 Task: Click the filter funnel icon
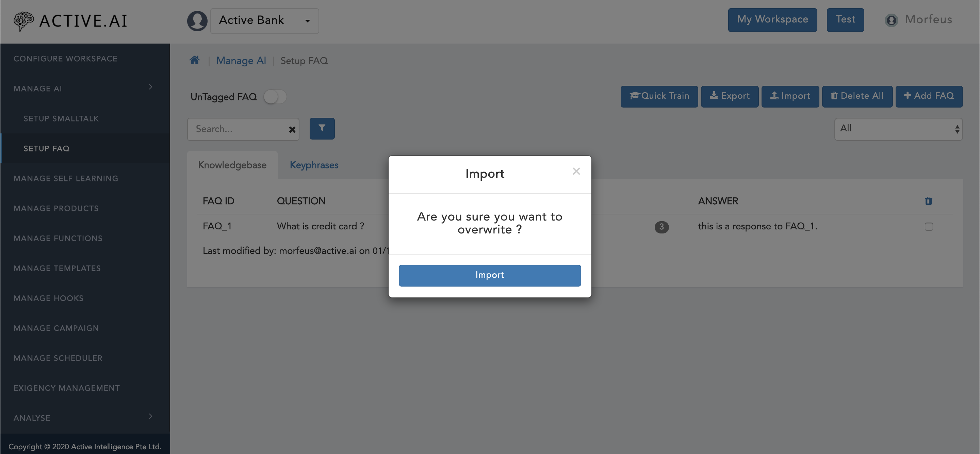pyautogui.click(x=322, y=128)
